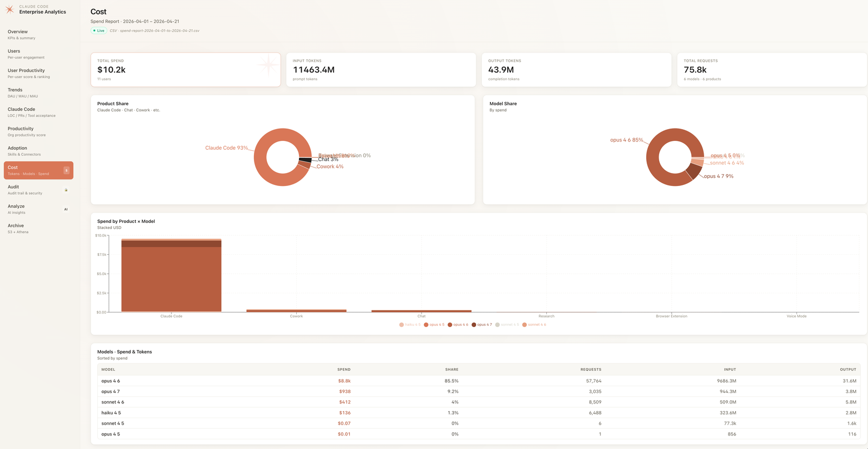Sort table by SPEND column header
The width and height of the screenshot is (868, 449).
click(344, 369)
